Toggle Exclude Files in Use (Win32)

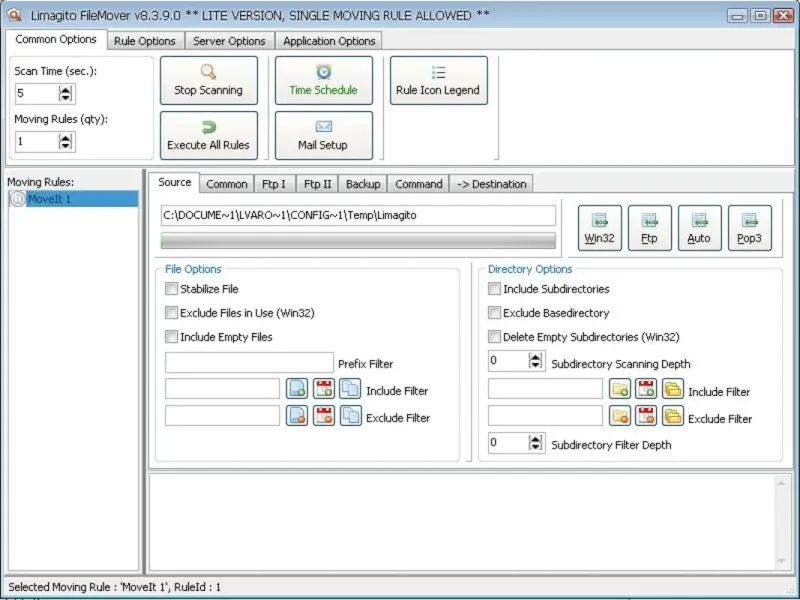171,313
